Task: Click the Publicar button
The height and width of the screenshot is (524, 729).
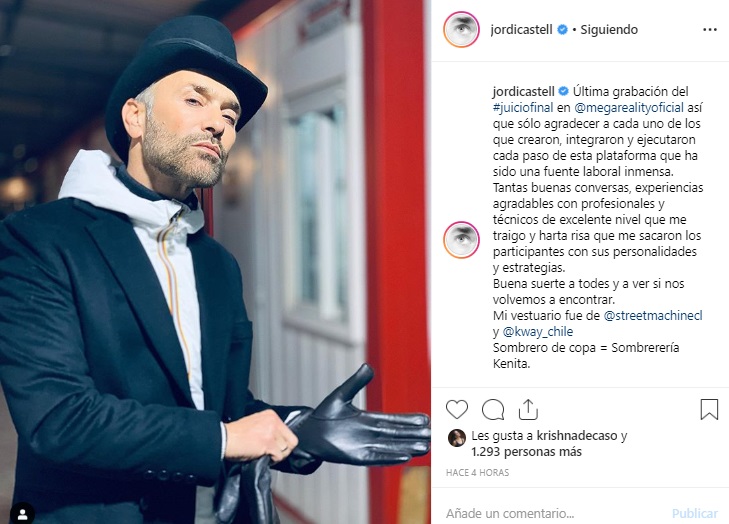Action: (x=695, y=513)
